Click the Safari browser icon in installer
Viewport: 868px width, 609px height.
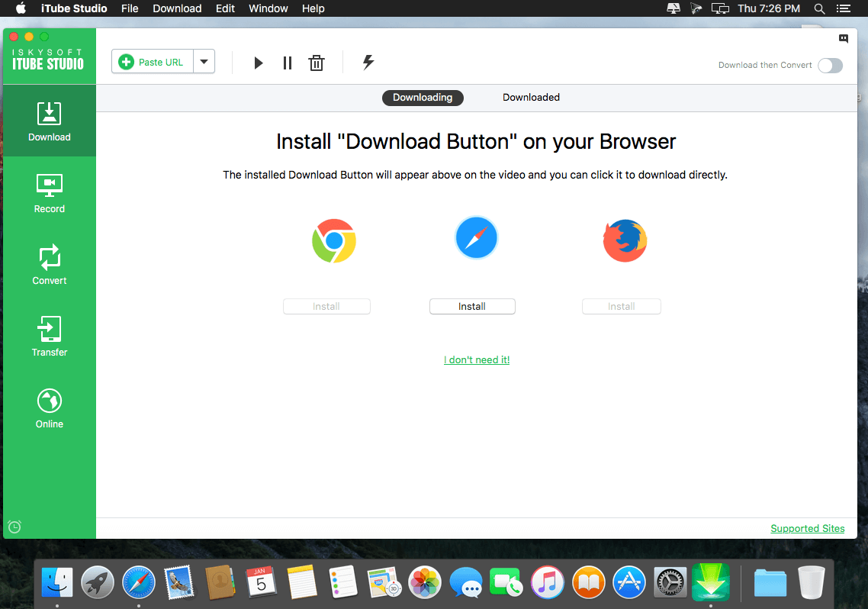point(476,238)
